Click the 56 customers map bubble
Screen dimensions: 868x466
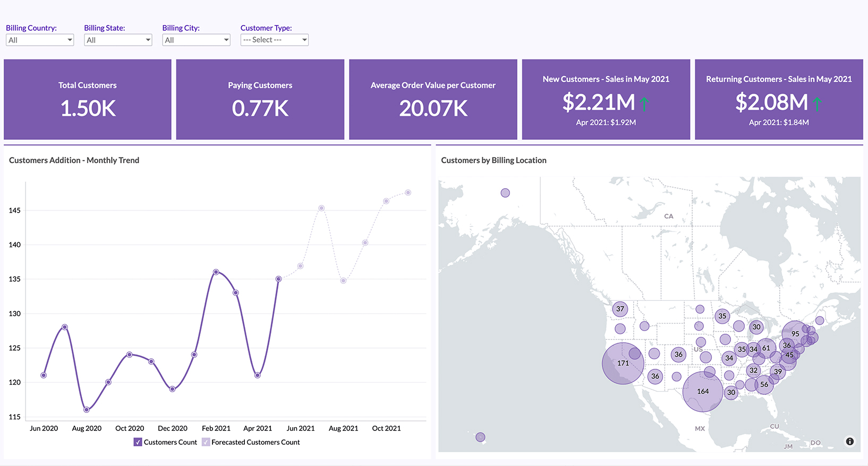[764, 384]
